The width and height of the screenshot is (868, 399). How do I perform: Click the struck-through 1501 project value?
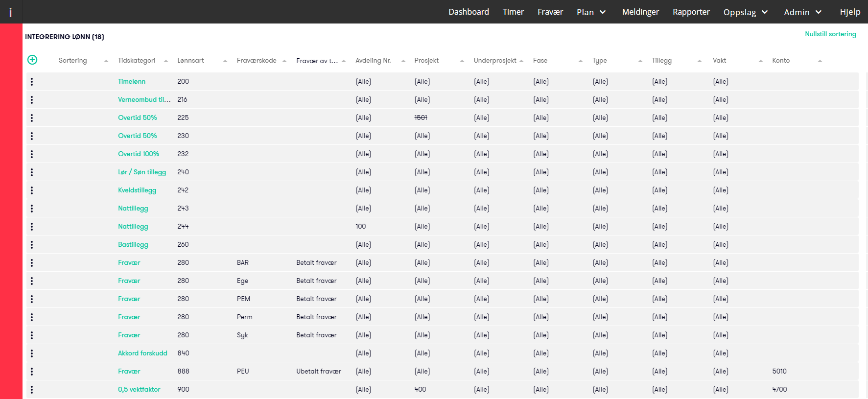(421, 118)
